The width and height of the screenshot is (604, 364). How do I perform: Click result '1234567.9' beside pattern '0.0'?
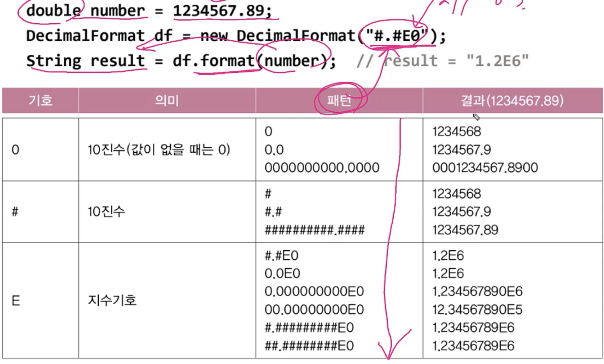[462, 150]
